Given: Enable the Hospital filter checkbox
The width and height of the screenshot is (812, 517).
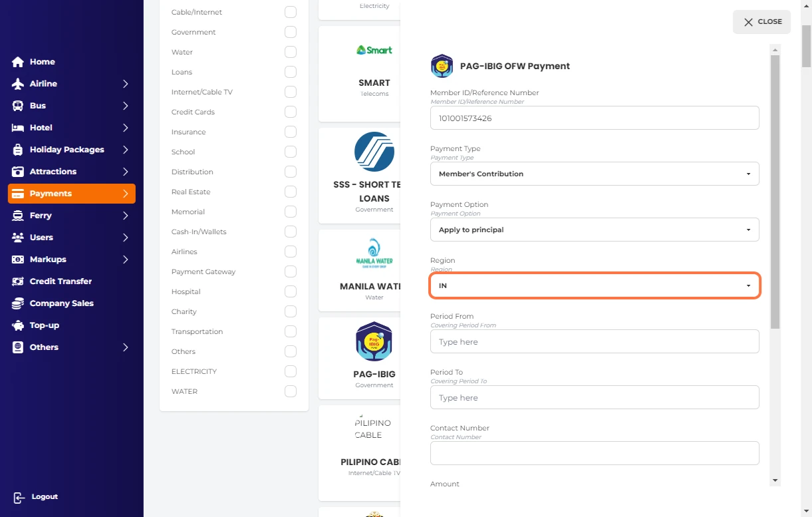Looking at the screenshot, I should coord(290,291).
